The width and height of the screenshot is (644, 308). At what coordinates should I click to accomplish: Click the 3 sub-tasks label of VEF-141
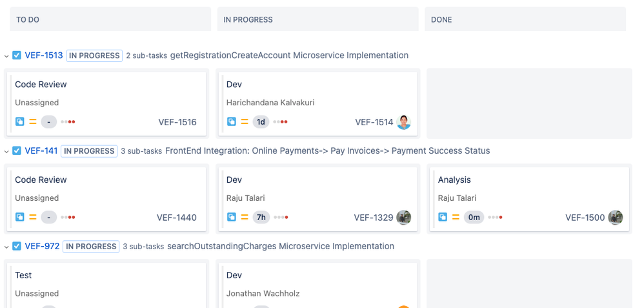tap(141, 151)
